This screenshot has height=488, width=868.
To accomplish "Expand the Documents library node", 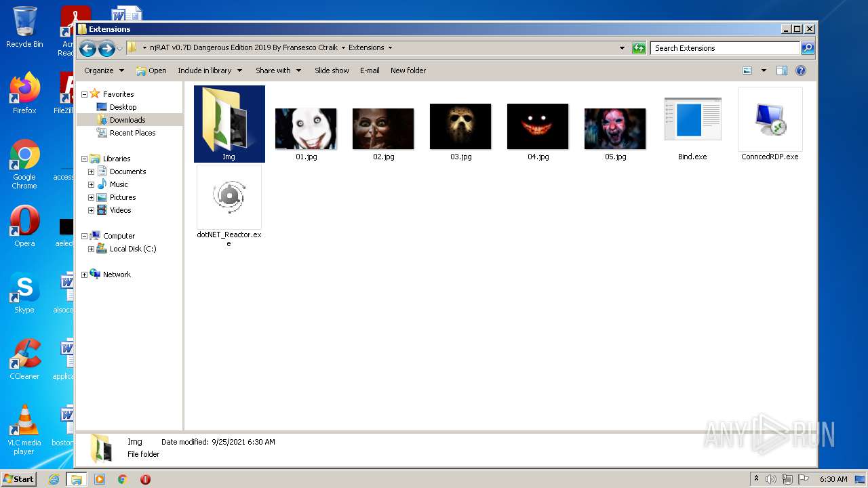I will point(91,171).
